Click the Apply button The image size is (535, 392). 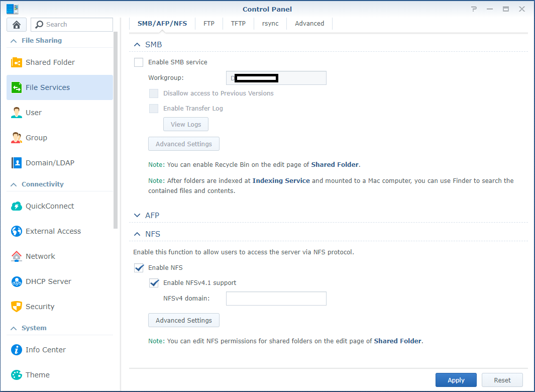point(456,380)
